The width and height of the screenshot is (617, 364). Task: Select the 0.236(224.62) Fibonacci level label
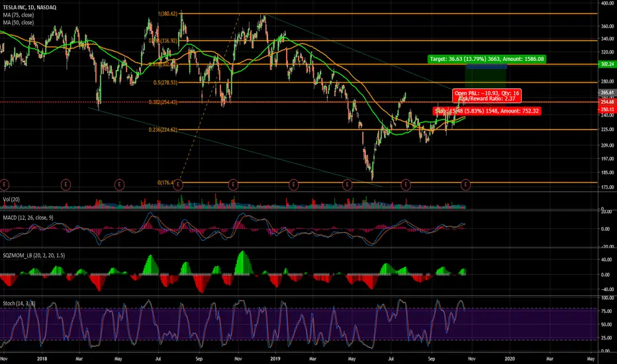coord(163,130)
